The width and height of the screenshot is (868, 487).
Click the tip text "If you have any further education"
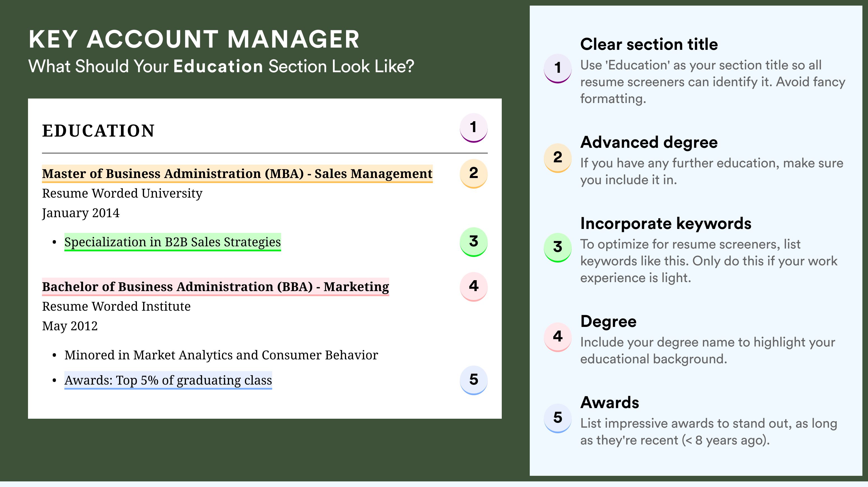712,171
